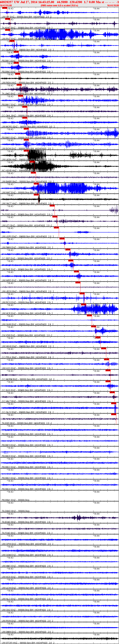This screenshot has height=644, width=119.
Task: Select the "UW STOR HHZ" station label
Action: tap(9, 643)
